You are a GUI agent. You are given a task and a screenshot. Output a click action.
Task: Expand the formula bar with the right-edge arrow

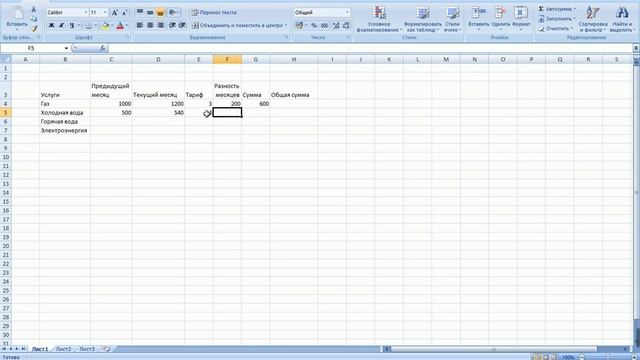pos(636,48)
